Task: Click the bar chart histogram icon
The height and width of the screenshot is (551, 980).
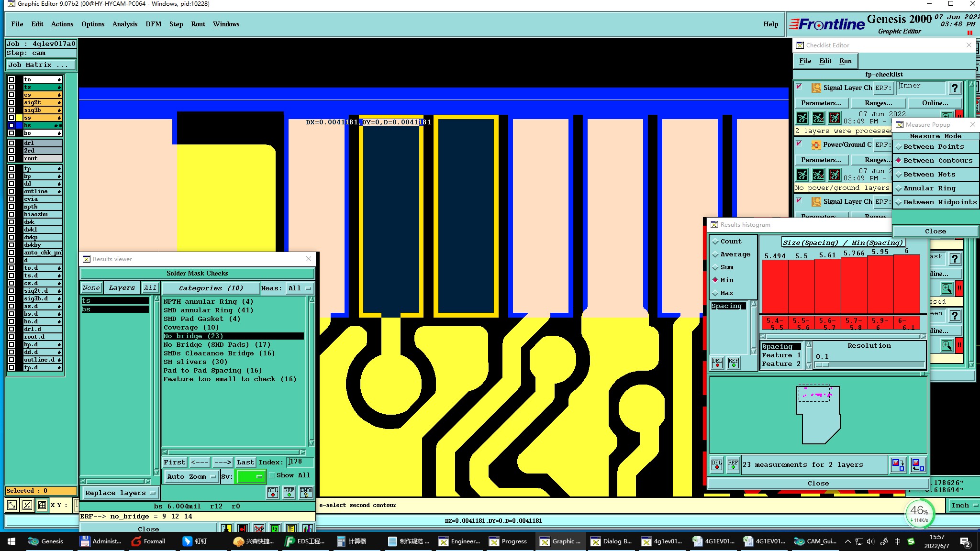Action: (307, 529)
